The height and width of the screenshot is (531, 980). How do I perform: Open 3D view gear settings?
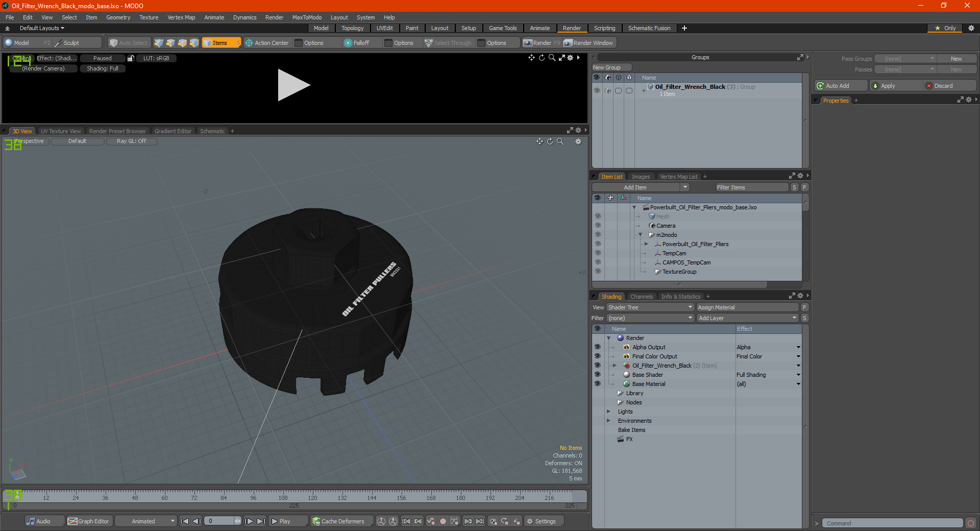pyautogui.click(x=578, y=141)
